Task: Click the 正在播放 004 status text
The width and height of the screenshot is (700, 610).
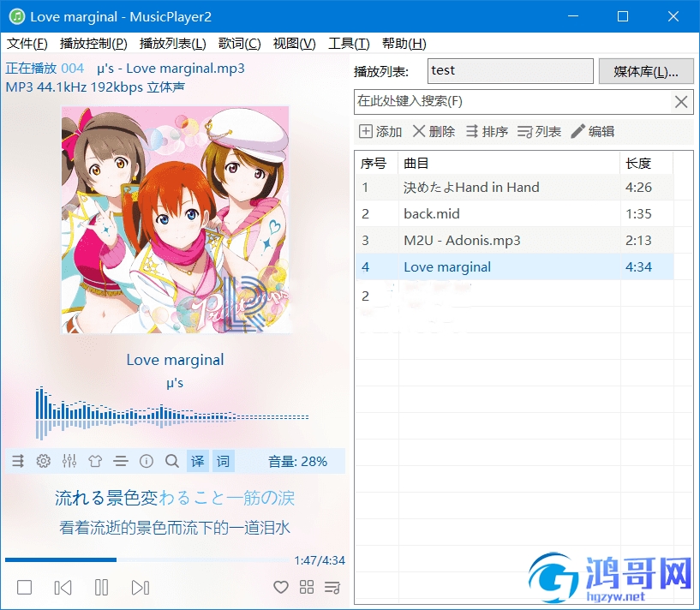Action: click(45, 69)
